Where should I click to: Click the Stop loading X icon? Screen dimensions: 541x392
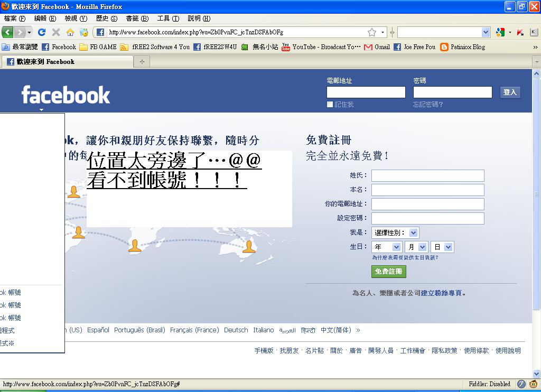click(x=55, y=32)
